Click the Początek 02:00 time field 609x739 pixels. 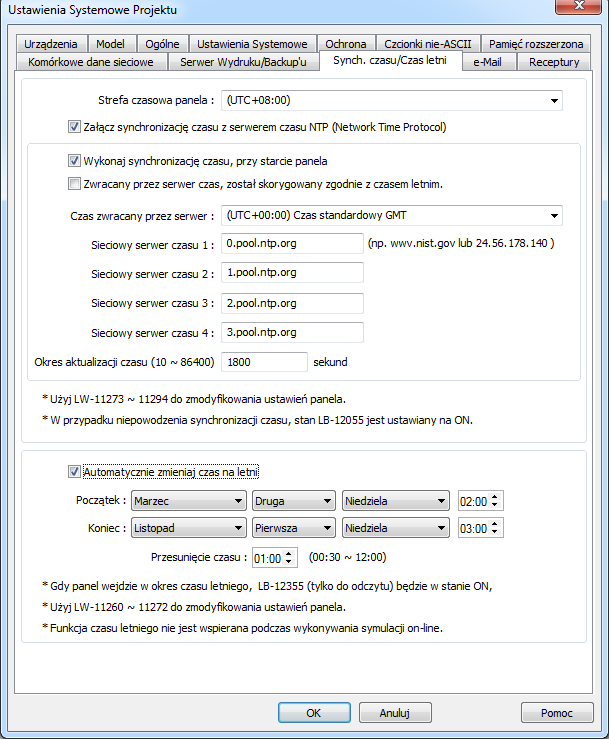(474, 501)
